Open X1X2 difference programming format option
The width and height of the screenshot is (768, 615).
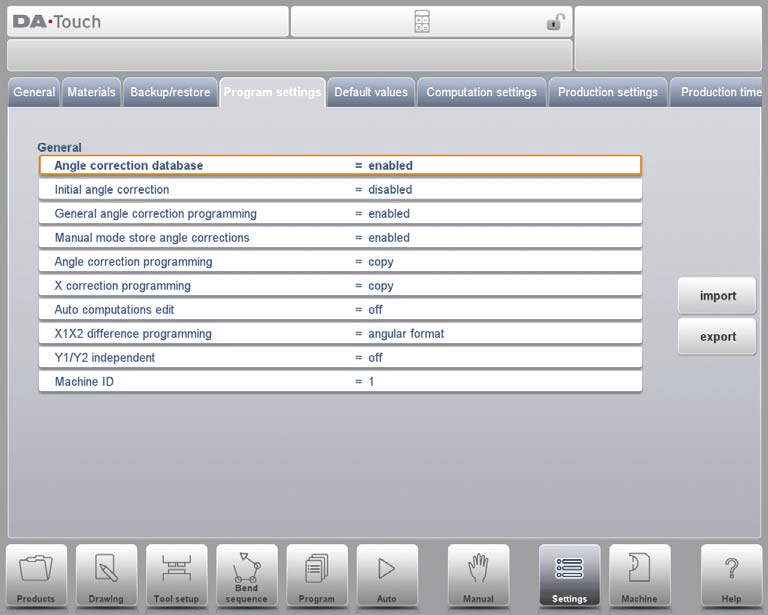(340, 334)
